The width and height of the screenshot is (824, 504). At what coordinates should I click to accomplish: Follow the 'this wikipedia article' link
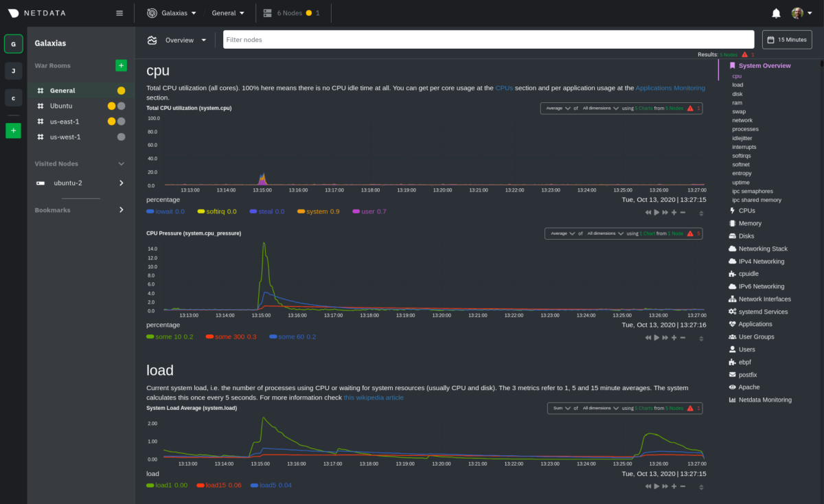pos(374,398)
